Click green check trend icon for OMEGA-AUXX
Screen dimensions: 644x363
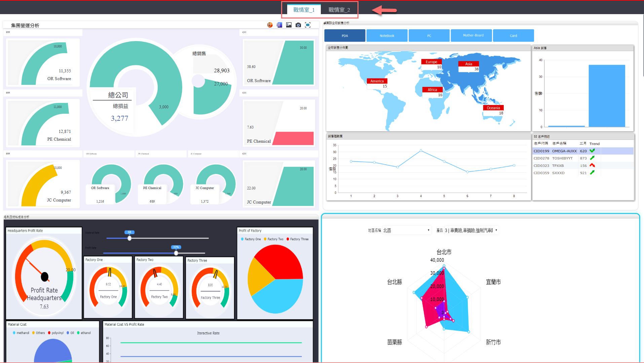point(592,151)
